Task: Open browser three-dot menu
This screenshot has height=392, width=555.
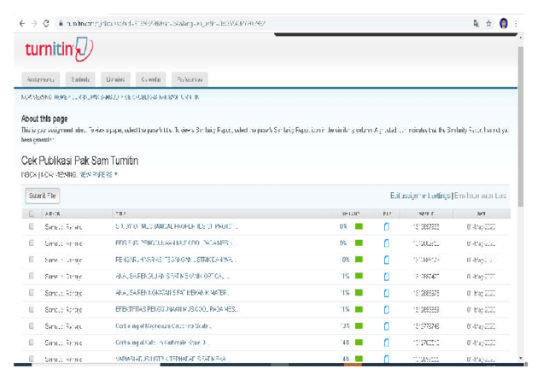Action: pos(516,24)
